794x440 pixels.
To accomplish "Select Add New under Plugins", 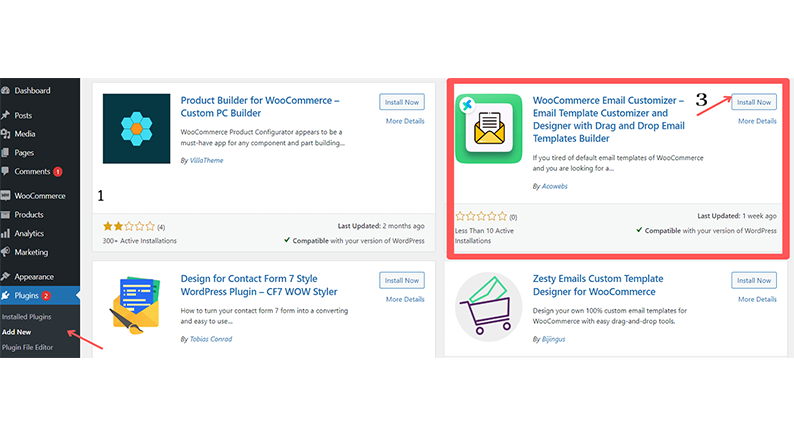I will pyautogui.click(x=16, y=332).
